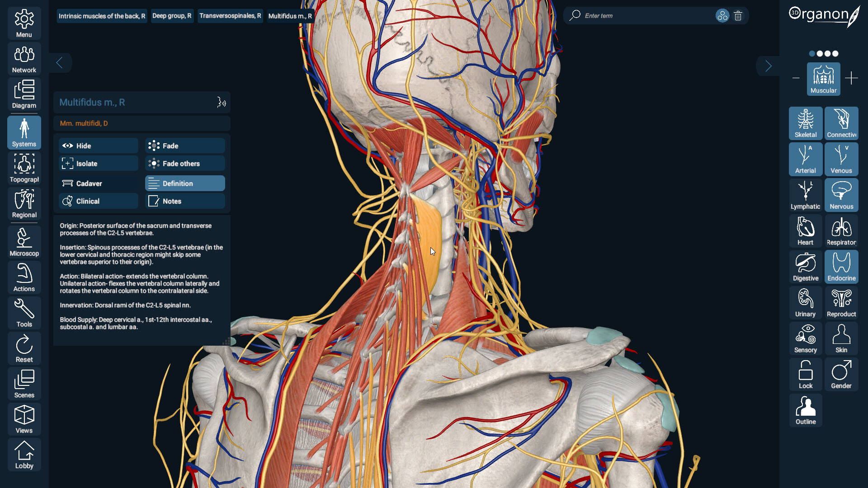868x488 pixels.
Task: Open the Lobby from the sidebar
Action: (24, 454)
